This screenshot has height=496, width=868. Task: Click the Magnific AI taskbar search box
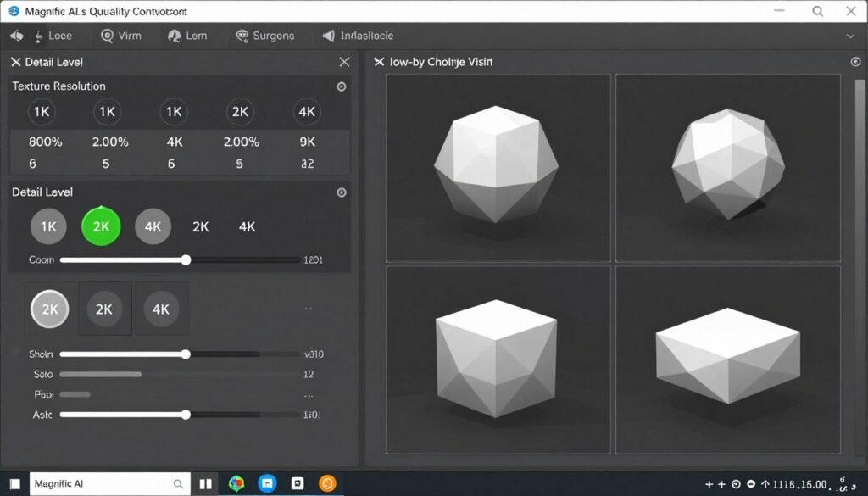tap(109, 484)
